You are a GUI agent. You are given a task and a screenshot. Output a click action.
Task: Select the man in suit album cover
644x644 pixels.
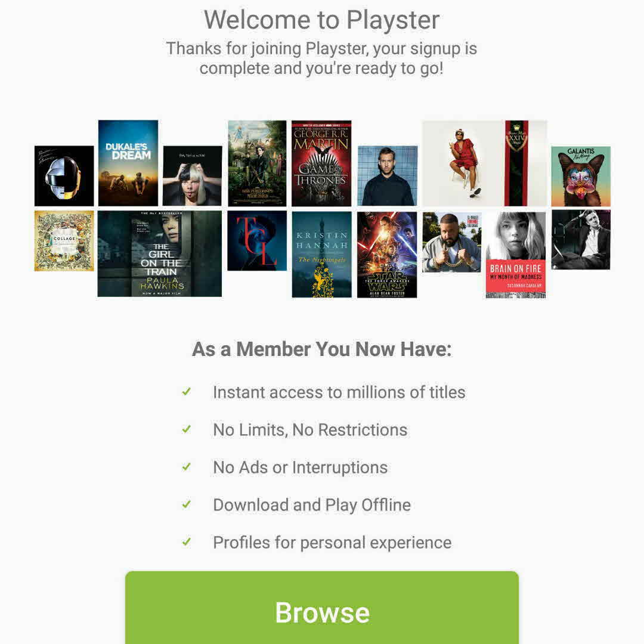pos(581,240)
